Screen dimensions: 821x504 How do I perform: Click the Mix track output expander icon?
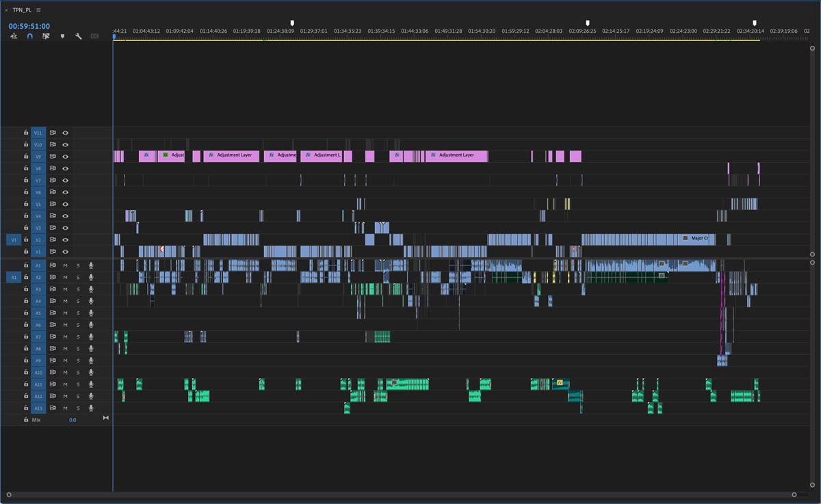(105, 418)
